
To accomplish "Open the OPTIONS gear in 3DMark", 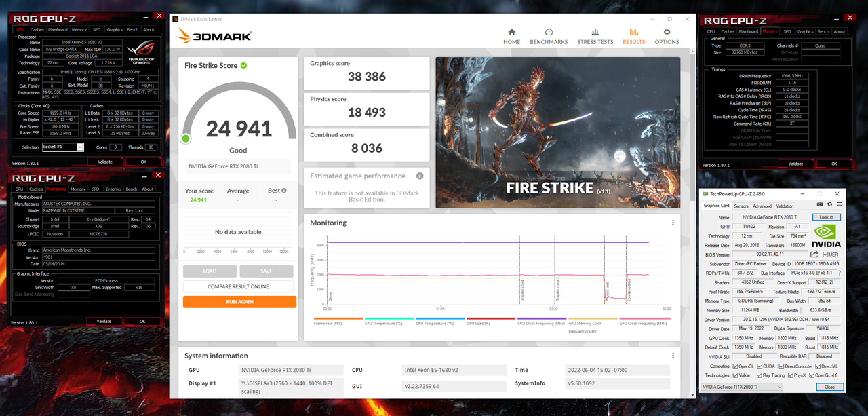I will click(667, 36).
